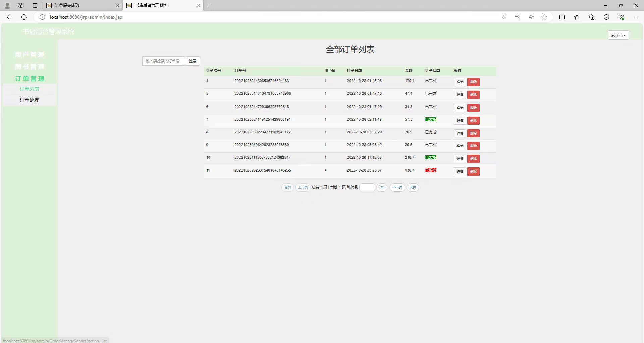This screenshot has width=644, height=343.
Task: Open the 订单列表 submenu item
Action: (x=30, y=89)
